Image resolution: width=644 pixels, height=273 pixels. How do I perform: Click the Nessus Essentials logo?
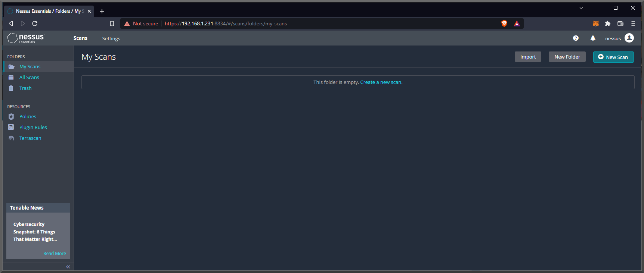[x=25, y=38]
